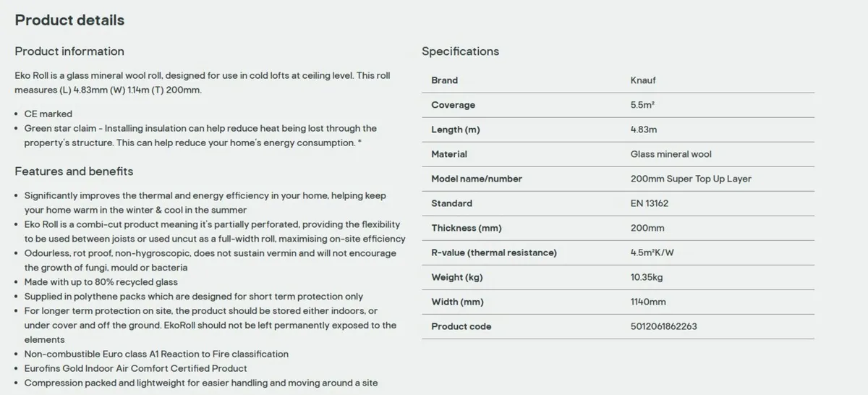
Task: Click the 1140mm width value
Action: click(648, 302)
